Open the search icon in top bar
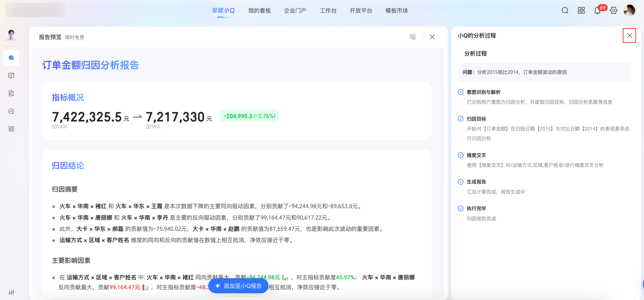644x300 pixels. (565, 11)
